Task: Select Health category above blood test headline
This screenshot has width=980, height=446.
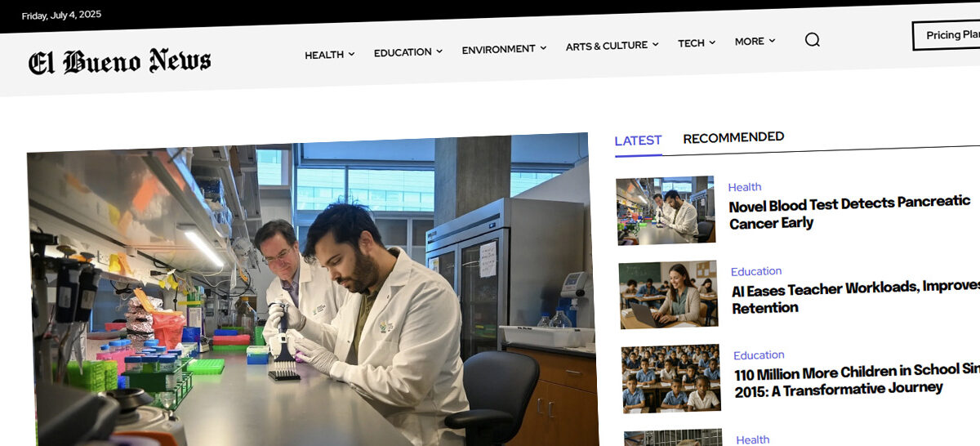Action: [x=745, y=187]
